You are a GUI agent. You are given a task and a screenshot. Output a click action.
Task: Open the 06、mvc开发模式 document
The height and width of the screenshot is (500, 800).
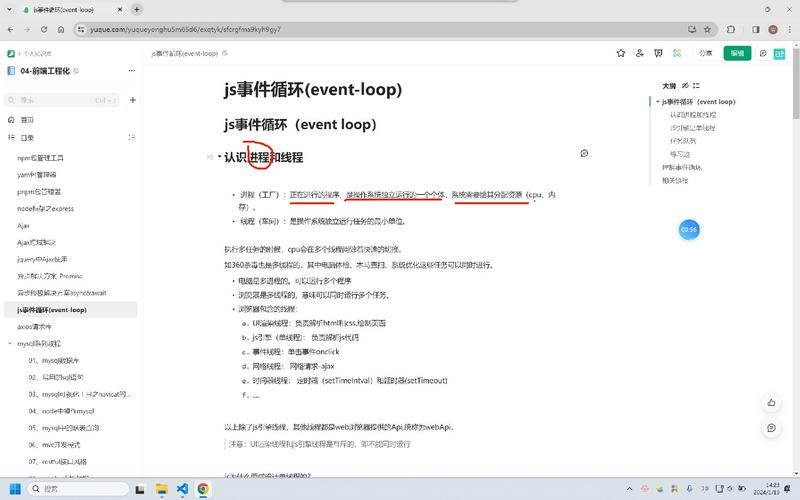point(54,445)
